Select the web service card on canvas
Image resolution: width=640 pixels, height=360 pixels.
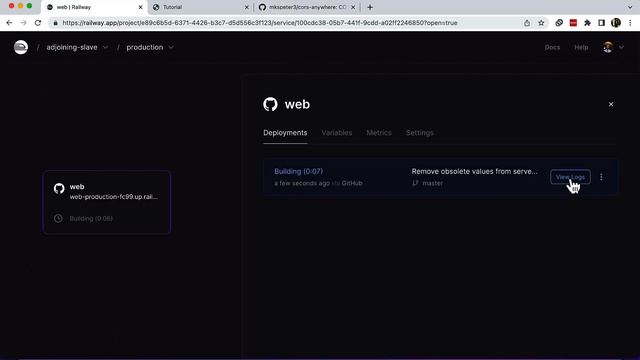pyautogui.click(x=107, y=202)
